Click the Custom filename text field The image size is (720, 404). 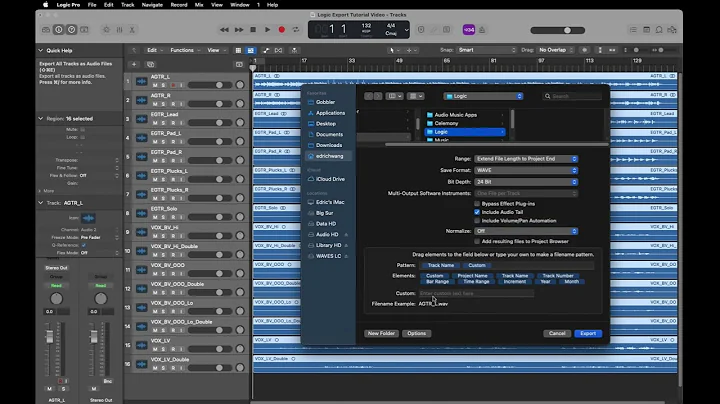coord(476,293)
